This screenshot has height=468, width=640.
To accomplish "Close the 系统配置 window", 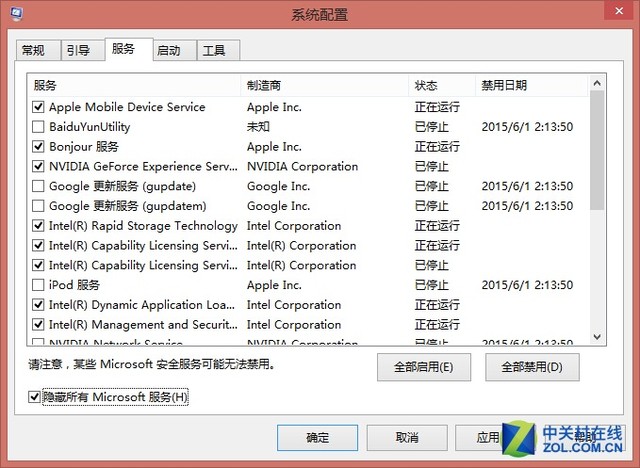I will pyautogui.click(x=619, y=11).
